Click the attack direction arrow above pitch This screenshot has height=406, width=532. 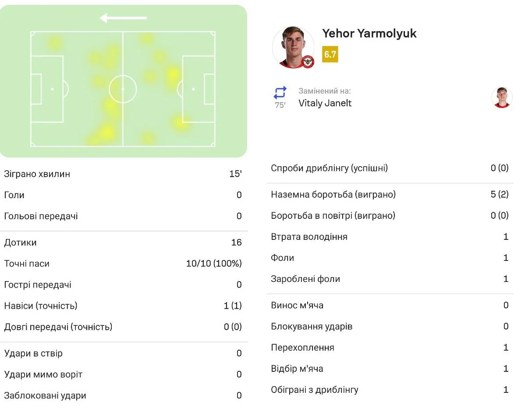pos(123,18)
